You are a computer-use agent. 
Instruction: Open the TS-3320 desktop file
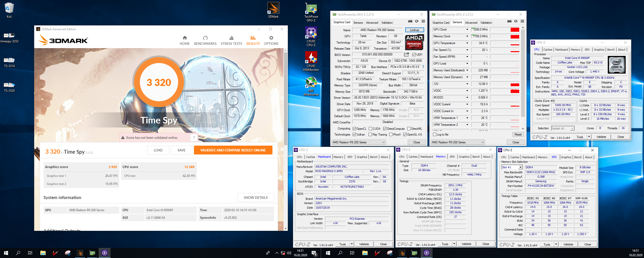9,87
